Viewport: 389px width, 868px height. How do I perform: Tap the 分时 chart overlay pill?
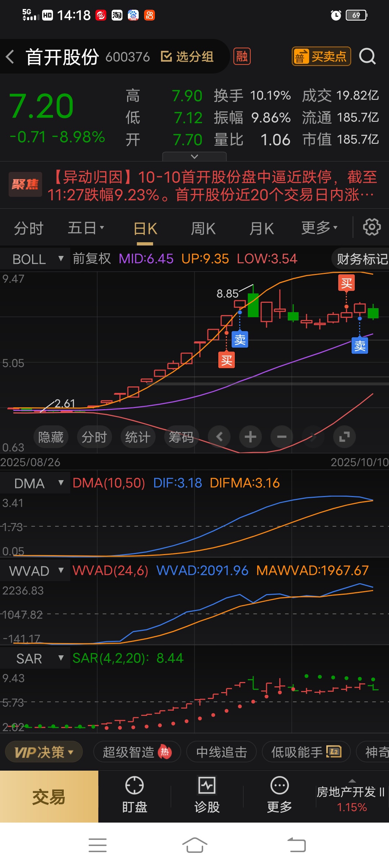tap(94, 437)
